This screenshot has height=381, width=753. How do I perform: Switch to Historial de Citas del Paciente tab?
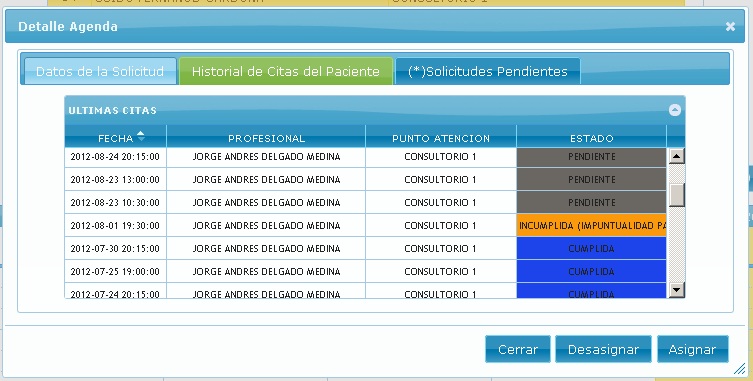pos(286,71)
